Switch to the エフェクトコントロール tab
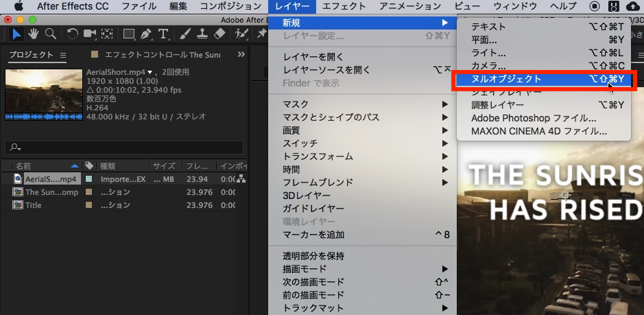Viewport: 644px width, 315px height. tap(163, 55)
